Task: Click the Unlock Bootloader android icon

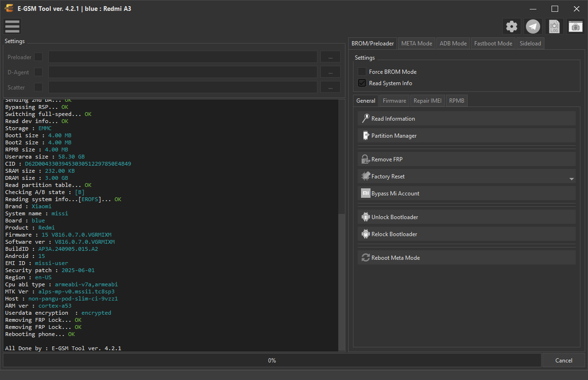Action: point(365,217)
